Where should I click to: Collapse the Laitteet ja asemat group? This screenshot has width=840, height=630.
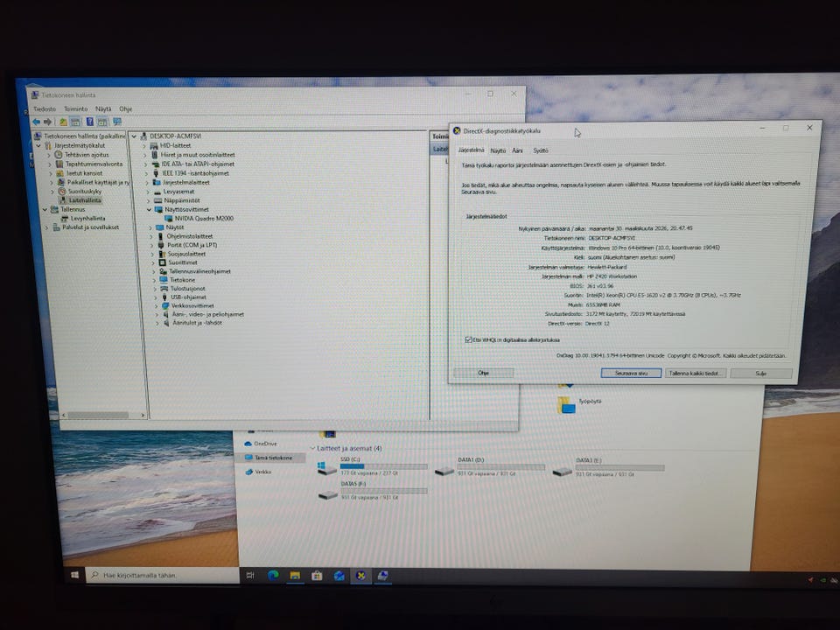312,448
